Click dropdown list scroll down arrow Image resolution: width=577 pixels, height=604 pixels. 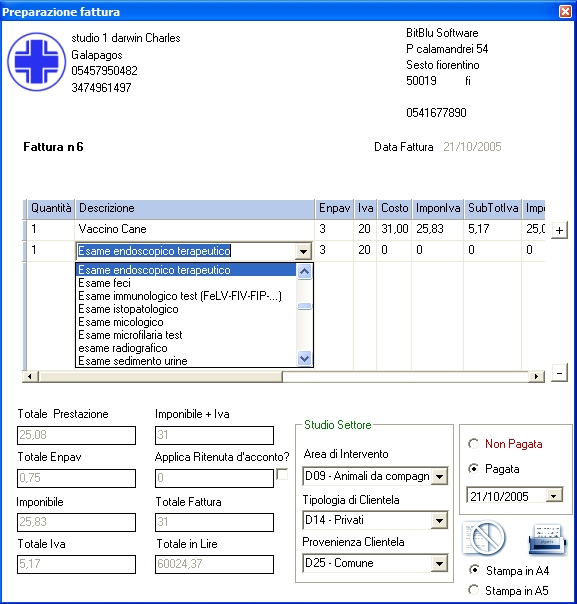pos(304,359)
